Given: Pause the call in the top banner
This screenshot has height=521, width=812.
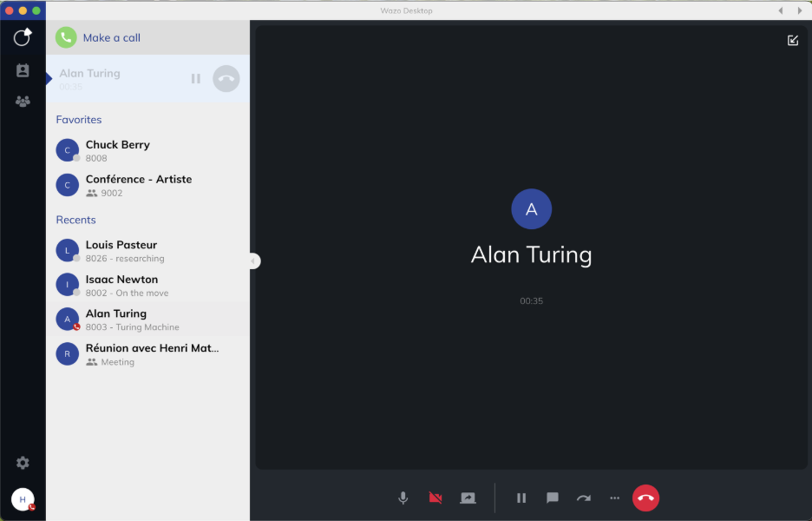Looking at the screenshot, I should [x=196, y=78].
